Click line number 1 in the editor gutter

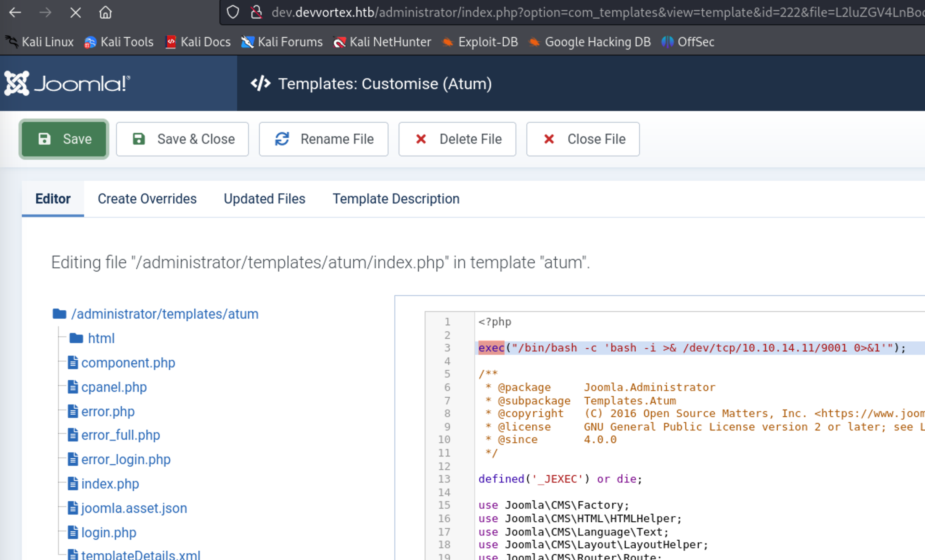click(447, 322)
